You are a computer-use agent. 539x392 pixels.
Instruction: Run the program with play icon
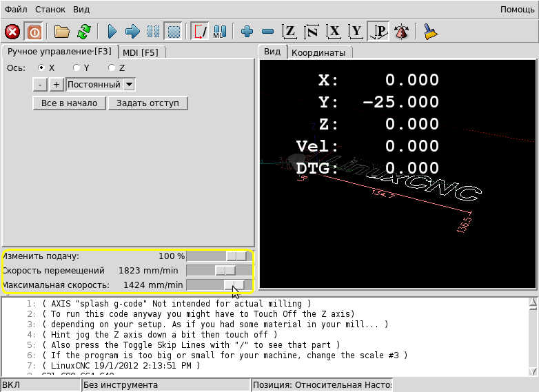[x=112, y=32]
